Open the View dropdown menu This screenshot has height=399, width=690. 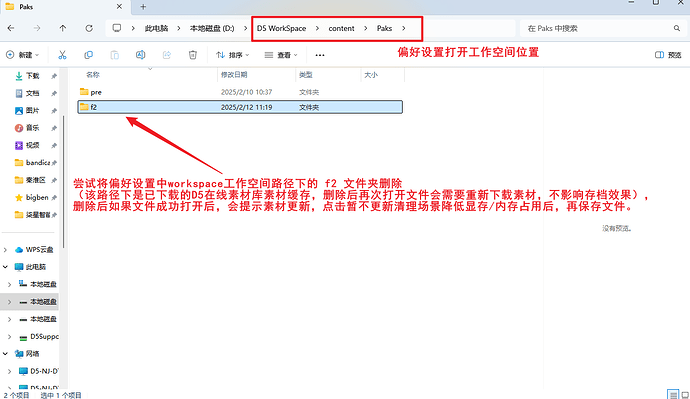coord(281,55)
